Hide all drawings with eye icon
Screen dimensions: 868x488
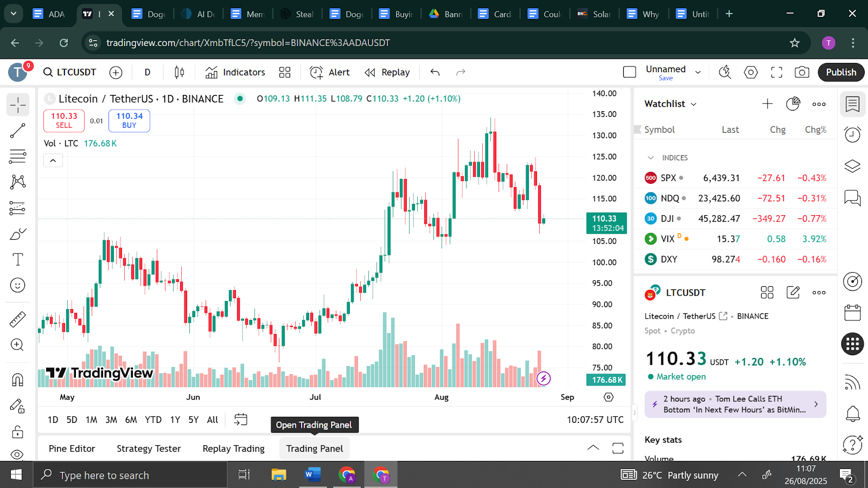pyautogui.click(x=18, y=454)
